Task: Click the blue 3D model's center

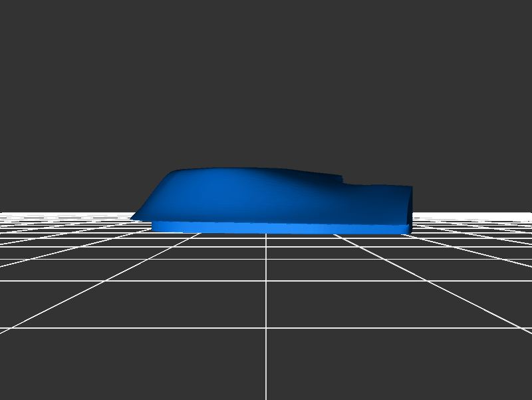Action: click(x=273, y=200)
